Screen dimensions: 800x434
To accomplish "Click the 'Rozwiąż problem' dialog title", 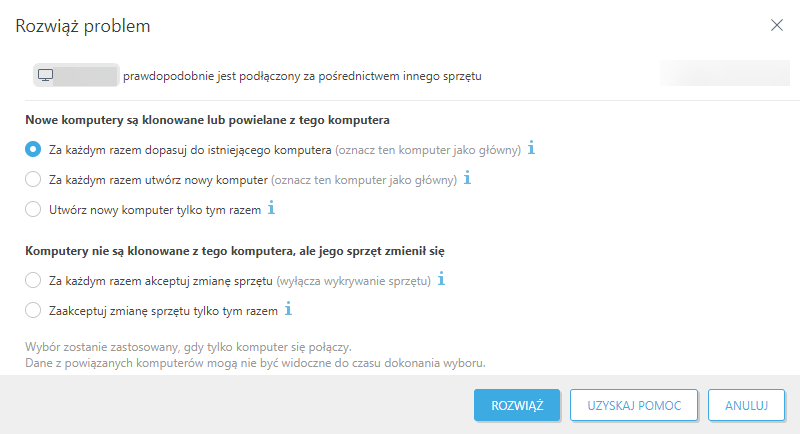I will [x=83, y=26].
